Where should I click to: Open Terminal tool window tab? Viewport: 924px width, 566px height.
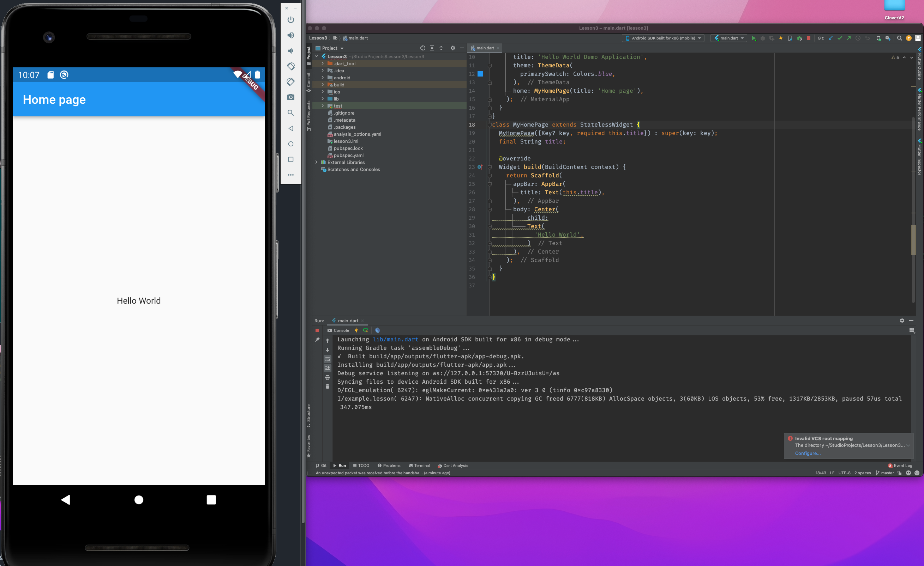(x=419, y=465)
